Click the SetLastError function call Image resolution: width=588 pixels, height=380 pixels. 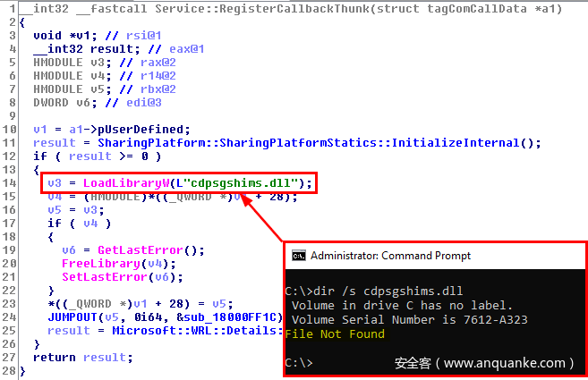click(105, 277)
